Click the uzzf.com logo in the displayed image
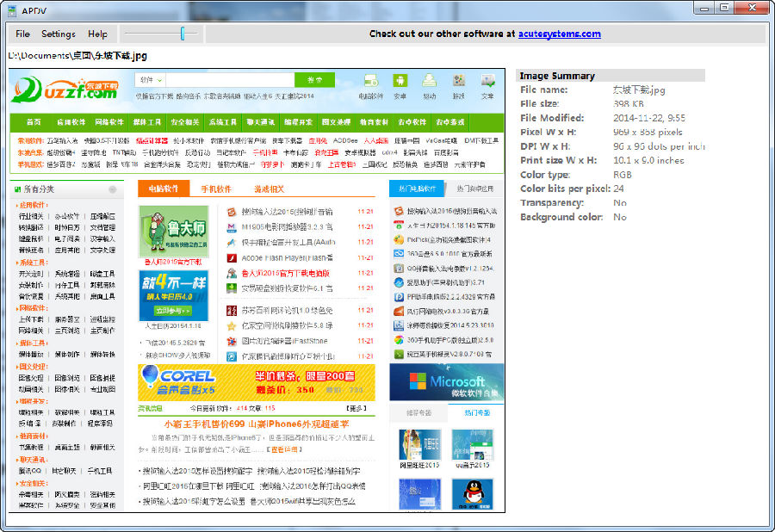The width and height of the screenshot is (775, 532). pyautogui.click(x=66, y=89)
